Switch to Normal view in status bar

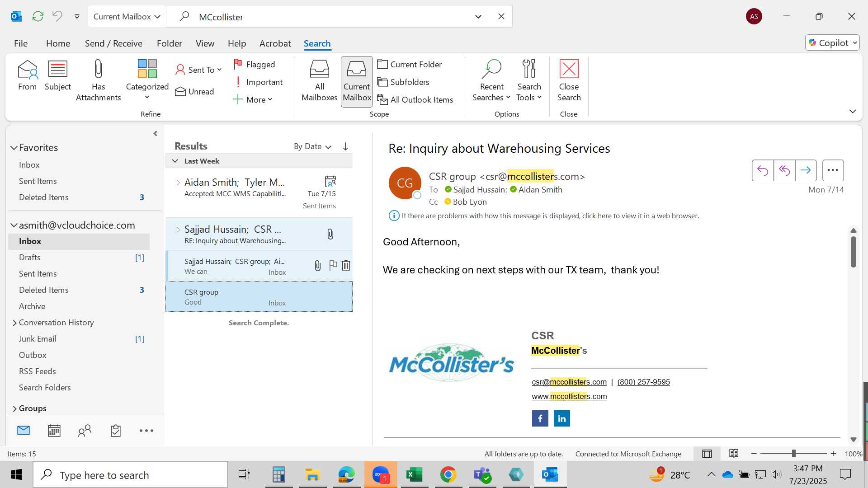(x=707, y=453)
